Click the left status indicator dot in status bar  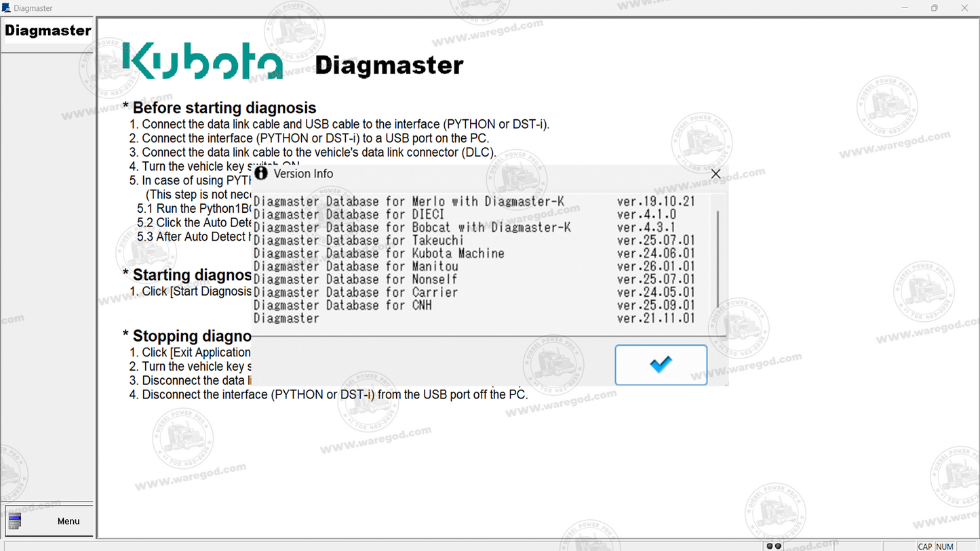770,545
